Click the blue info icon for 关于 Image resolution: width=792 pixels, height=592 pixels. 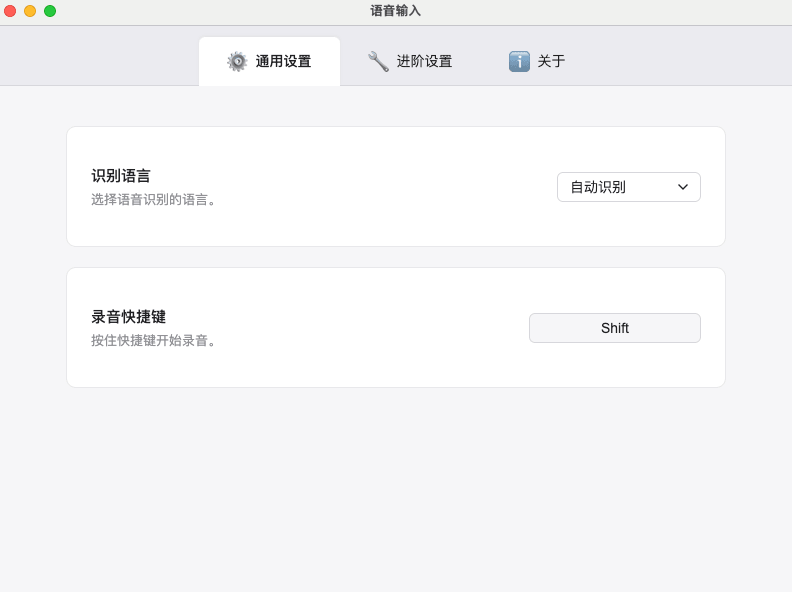pos(519,61)
